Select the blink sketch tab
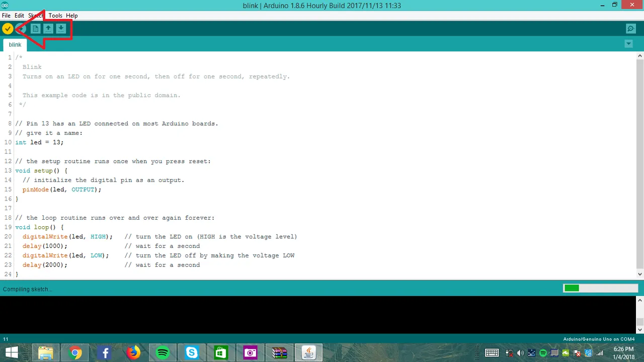 tap(15, 45)
